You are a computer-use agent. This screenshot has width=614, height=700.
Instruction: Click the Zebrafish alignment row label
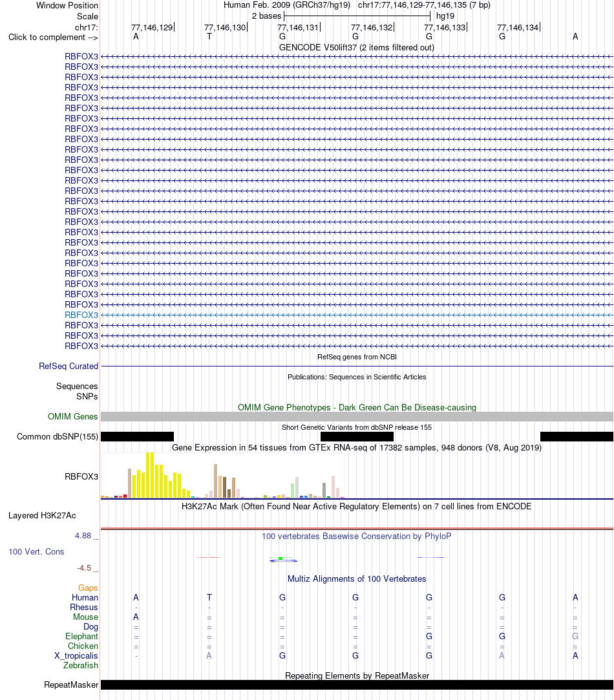81,666
